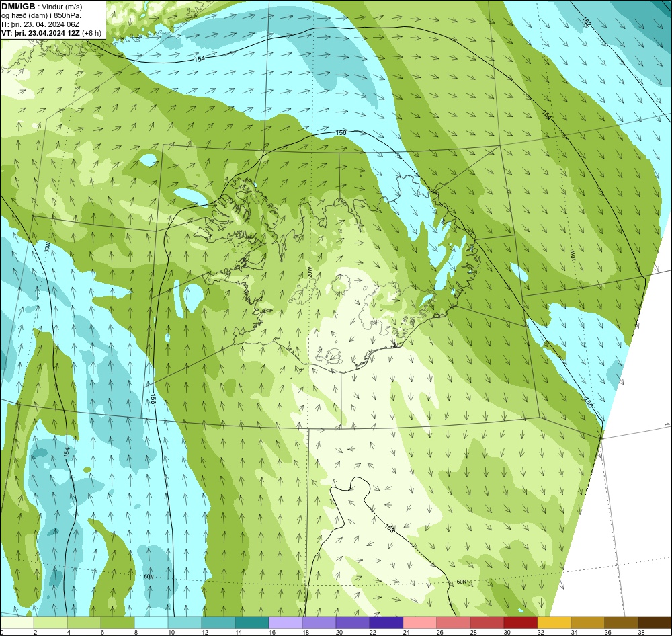The width and height of the screenshot is (672, 636).
Task: Select the darkest brown swatch above 38
Action: point(655,623)
